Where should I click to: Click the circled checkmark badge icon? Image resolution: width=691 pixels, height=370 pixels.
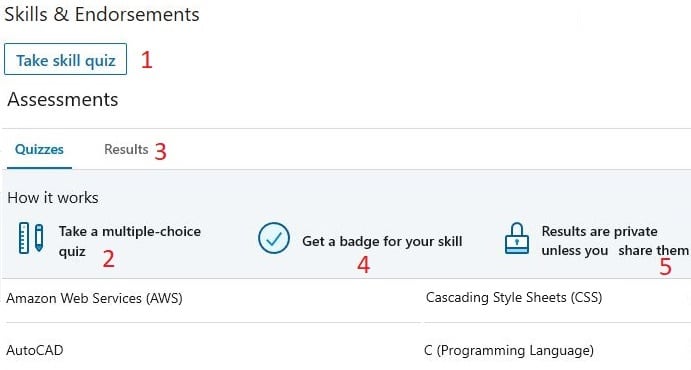(x=274, y=238)
